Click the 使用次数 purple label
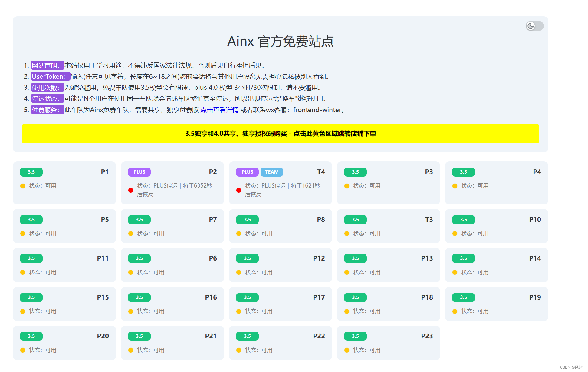This screenshot has width=588, height=372. click(48, 88)
